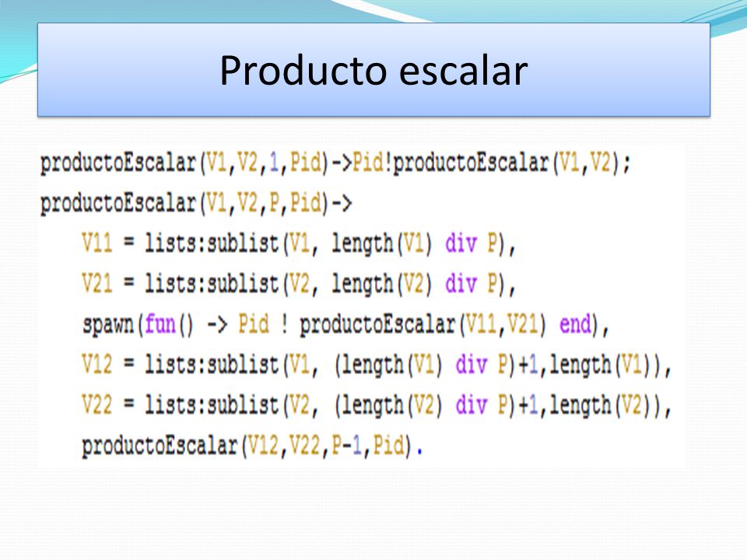Click the final line productoEscalar(V12,V22,P-1,Pid).
The height and width of the screenshot is (560, 747).
pos(252,446)
